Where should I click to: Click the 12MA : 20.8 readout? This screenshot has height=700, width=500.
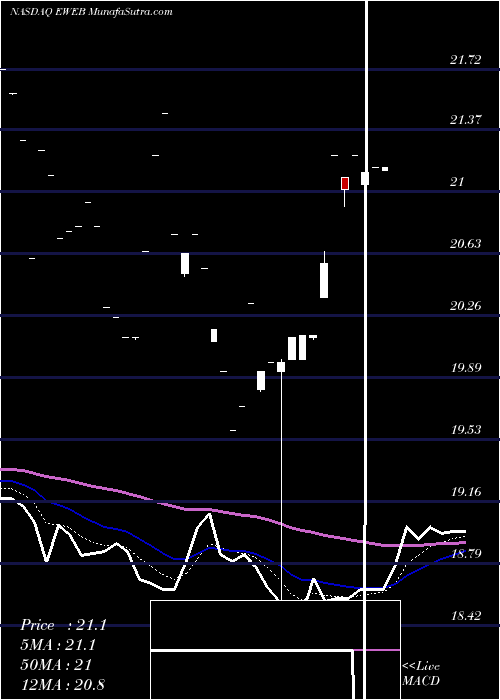[x=62, y=684]
